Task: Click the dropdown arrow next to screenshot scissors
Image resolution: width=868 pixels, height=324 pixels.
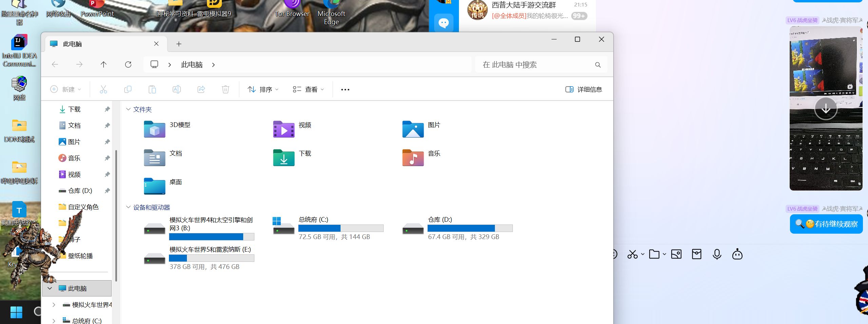Action: (x=643, y=254)
